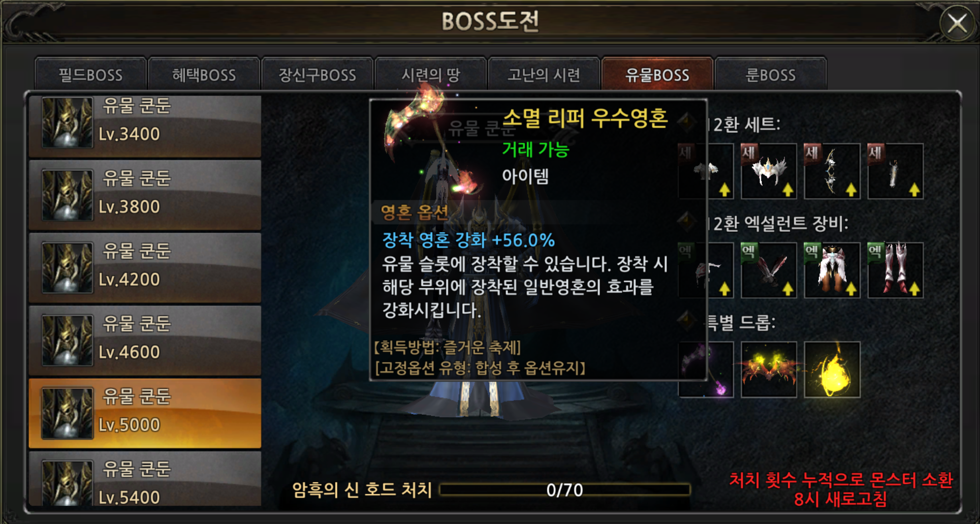Open the 필드BOSS tab
The width and height of the screenshot is (980, 524).
point(91,74)
